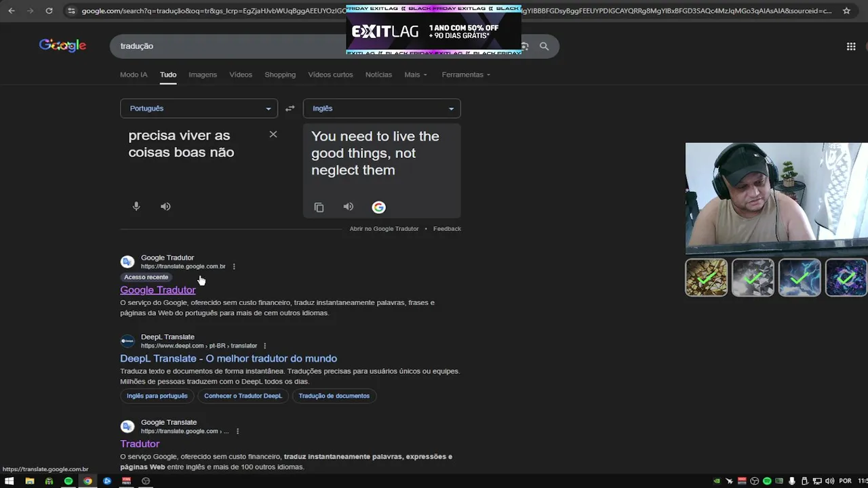Open the Windows Start menu
The image size is (868, 488).
[x=9, y=481]
